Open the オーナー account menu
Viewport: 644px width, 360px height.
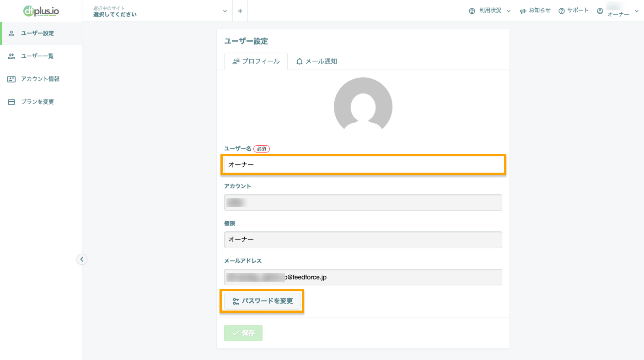(618, 11)
